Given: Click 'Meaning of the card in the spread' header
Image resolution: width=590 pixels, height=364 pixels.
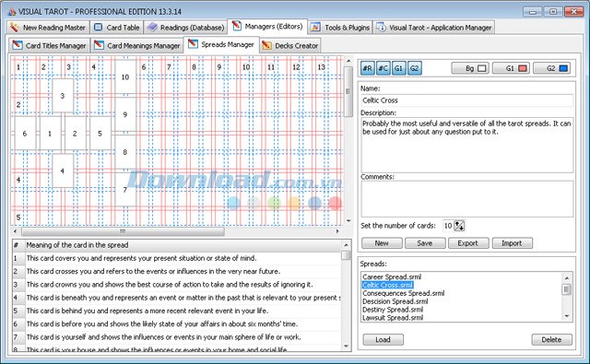Looking at the screenshot, I should [x=183, y=245].
